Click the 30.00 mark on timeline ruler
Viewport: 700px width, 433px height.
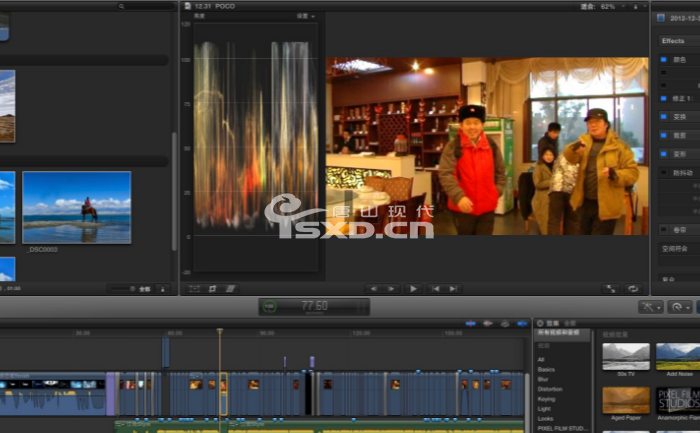[83, 333]
